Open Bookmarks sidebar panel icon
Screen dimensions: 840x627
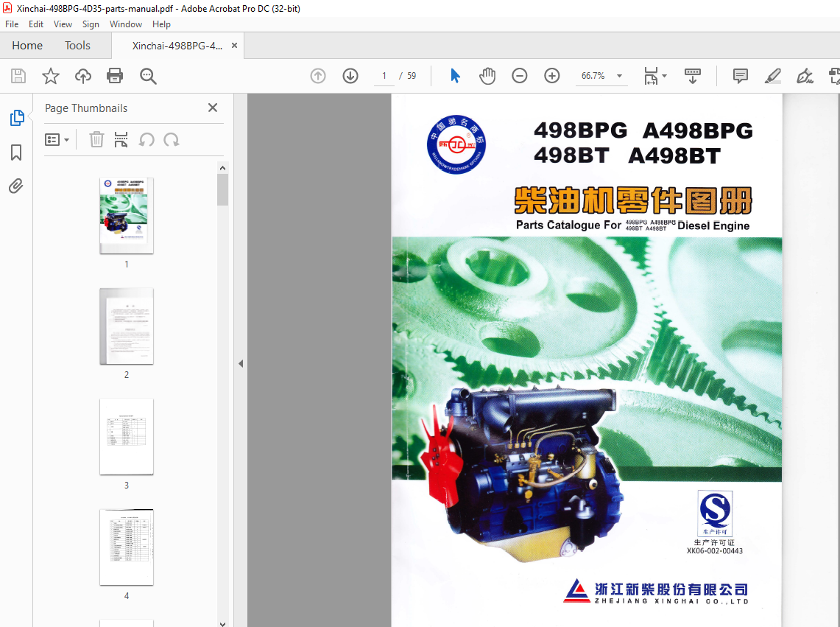tap(16, 153)
